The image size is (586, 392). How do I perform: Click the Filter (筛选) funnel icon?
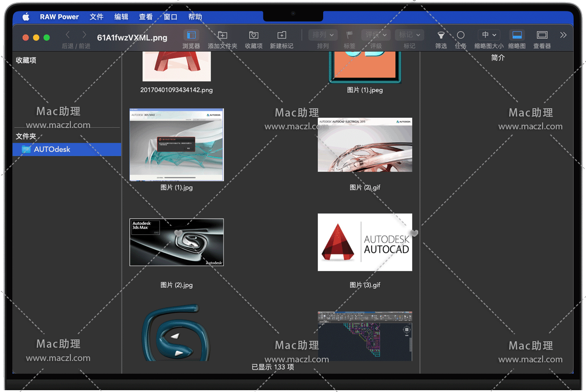(441, 35)
